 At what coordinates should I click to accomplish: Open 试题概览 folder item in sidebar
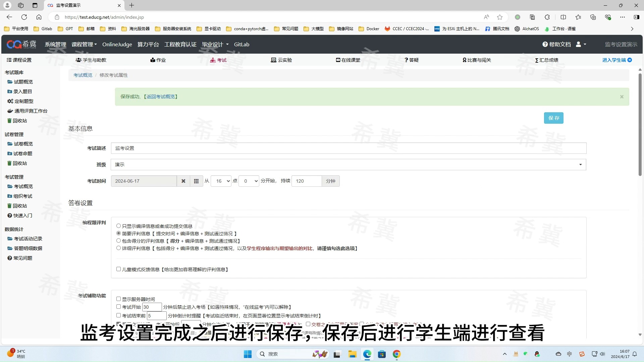(x=20, y=82)
